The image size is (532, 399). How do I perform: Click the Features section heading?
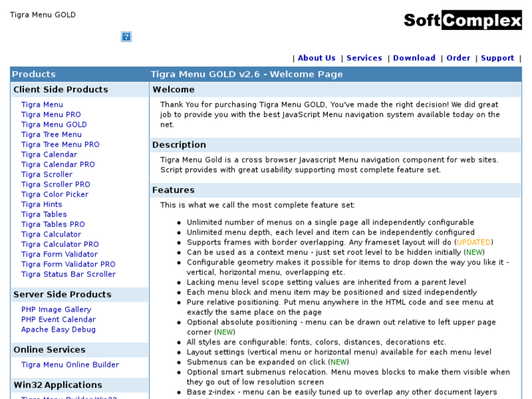tap(173, 190)
